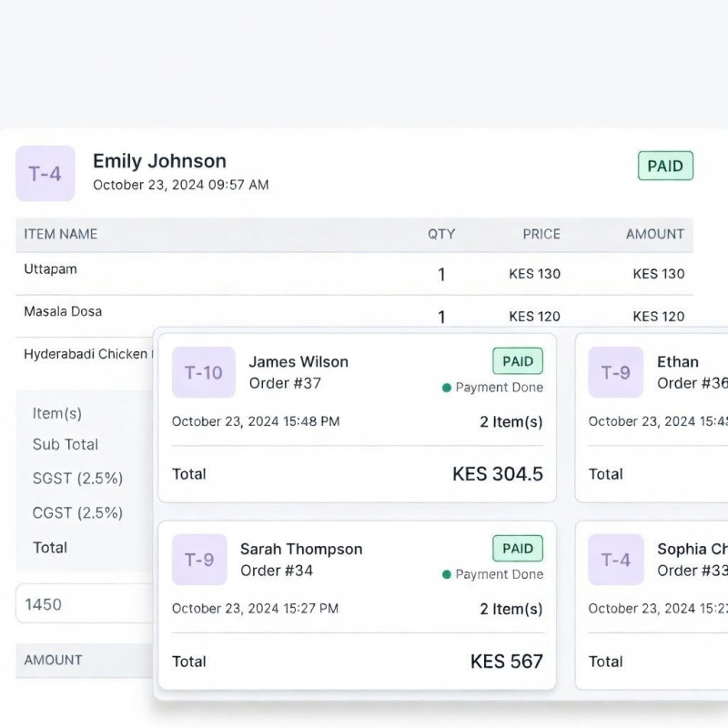Click the KES 304.5 total on Order #37

497,473
